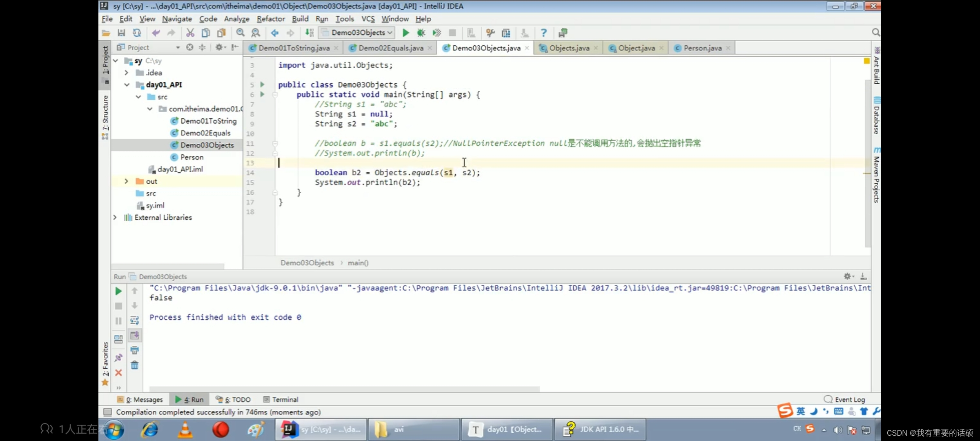This screenshot has height=441, width=980.
Task: Open the Analyze menu
Action: point(236,19)
